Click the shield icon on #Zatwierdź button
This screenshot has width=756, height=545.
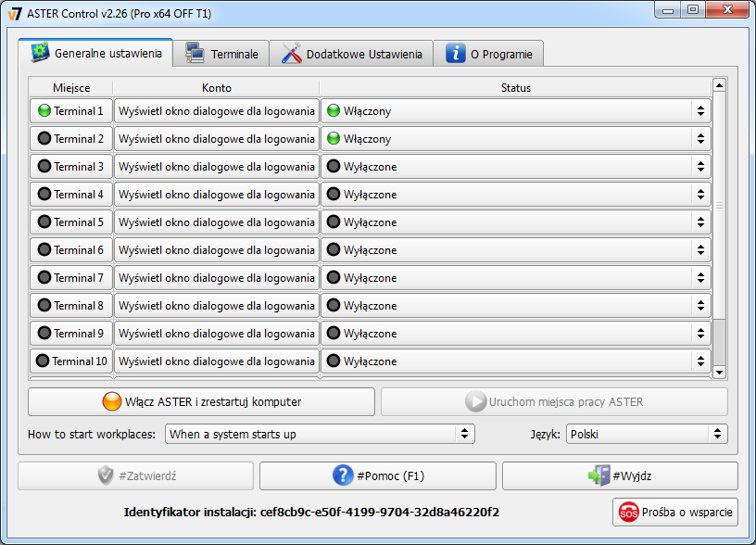pyautogui.click(x=106, y=475)
